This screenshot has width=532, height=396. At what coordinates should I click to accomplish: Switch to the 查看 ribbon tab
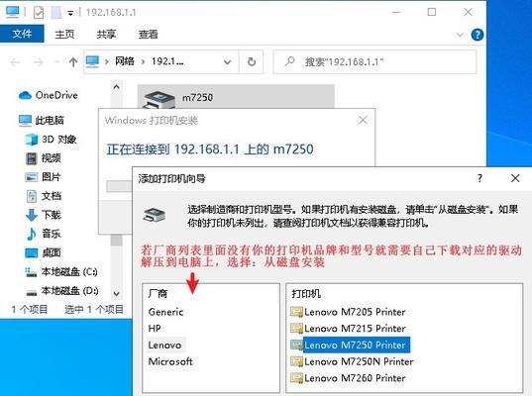tap(148, 35)
